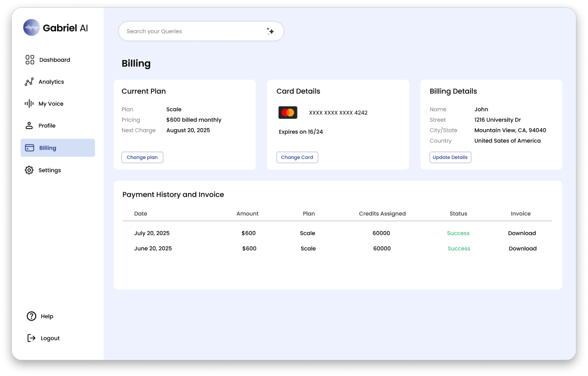Click 60000 credits in July 20 row

coord(381,233)
